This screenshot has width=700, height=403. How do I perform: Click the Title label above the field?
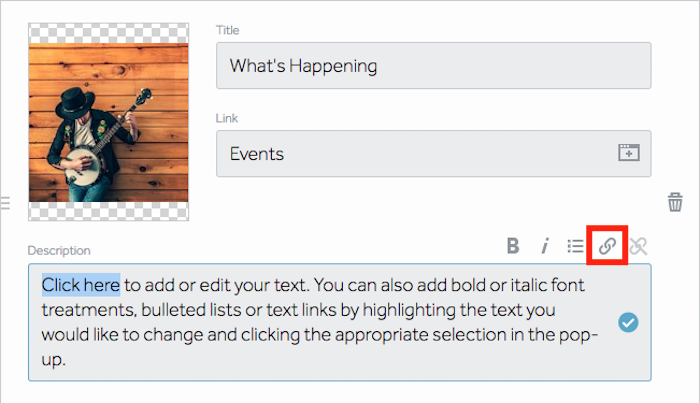(228, 30)
